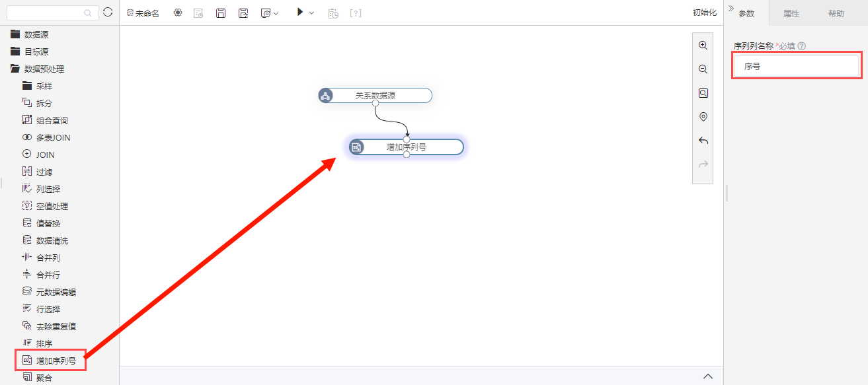
Task: Click the greyed log/history document icon
Action: pos(198,13)
